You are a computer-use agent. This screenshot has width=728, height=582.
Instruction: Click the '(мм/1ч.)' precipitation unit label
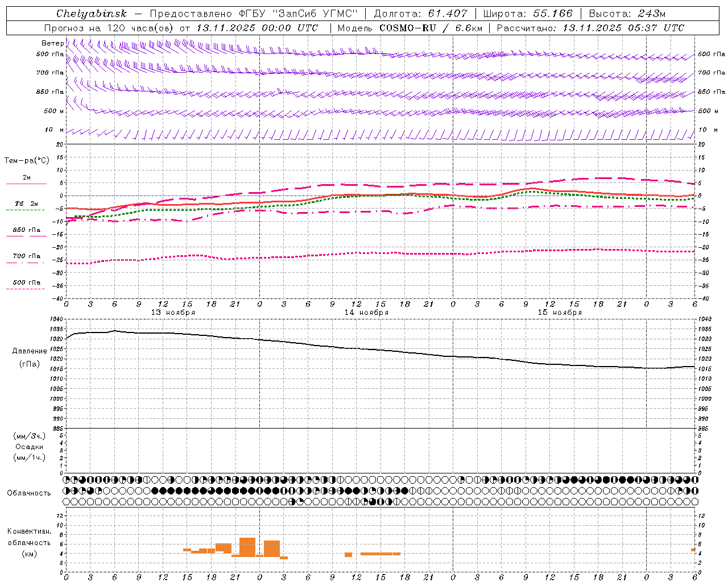pyautogui.click(x=29, y=458)
